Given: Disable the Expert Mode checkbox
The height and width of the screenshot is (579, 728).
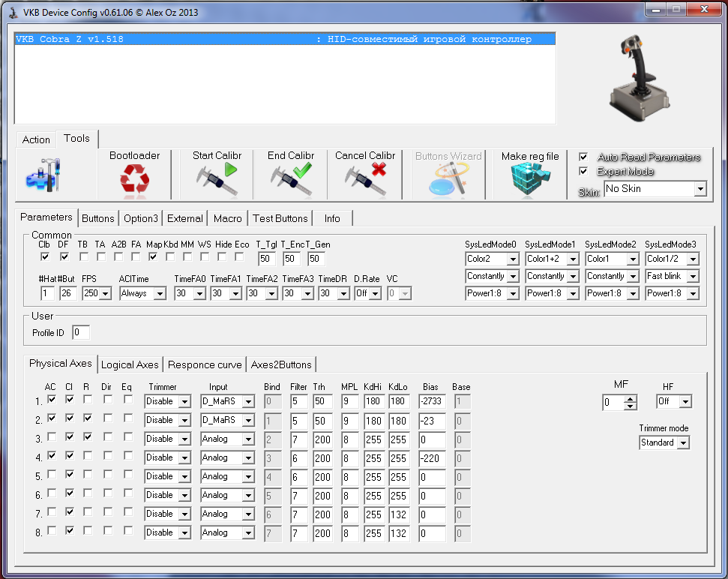Looking at the screenshot, I should click(583, 171).
